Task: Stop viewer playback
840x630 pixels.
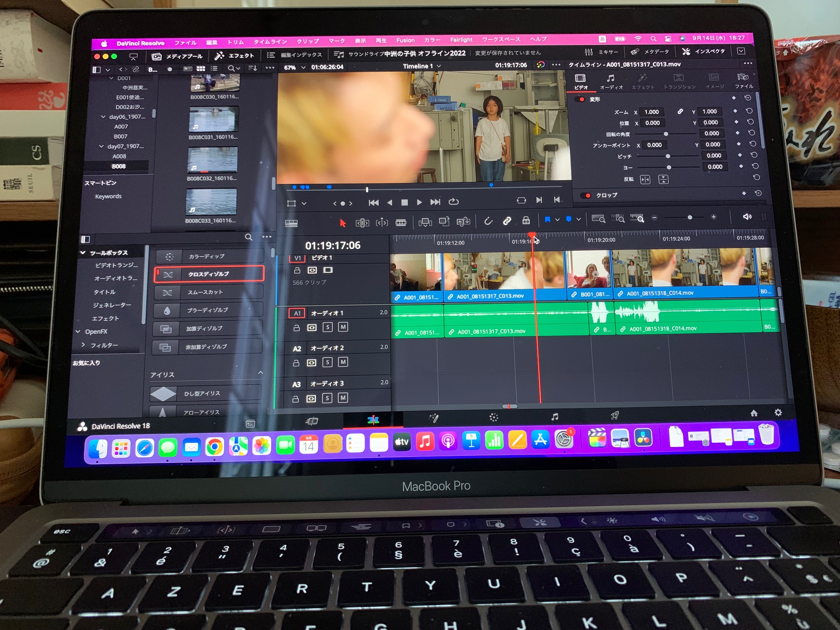Action: (x=404, y=202)
